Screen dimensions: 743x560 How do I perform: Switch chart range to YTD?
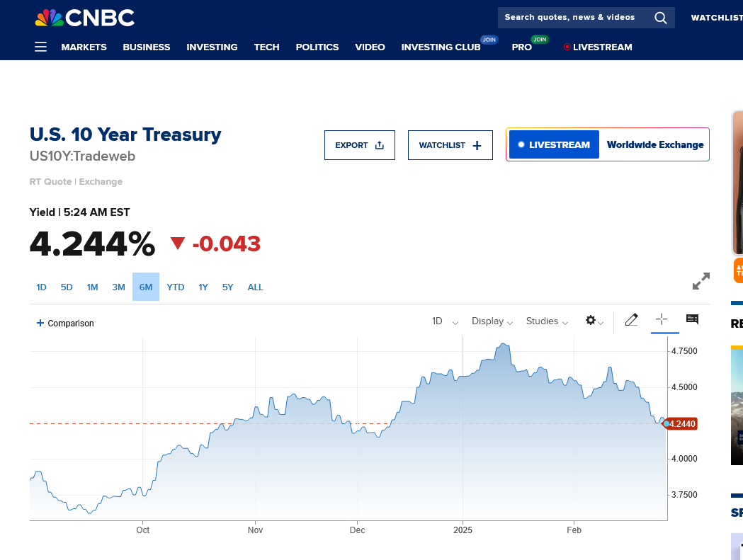176,287
